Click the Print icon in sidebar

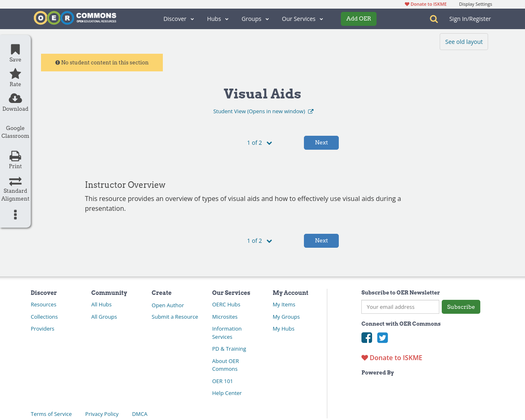(15, 156)
